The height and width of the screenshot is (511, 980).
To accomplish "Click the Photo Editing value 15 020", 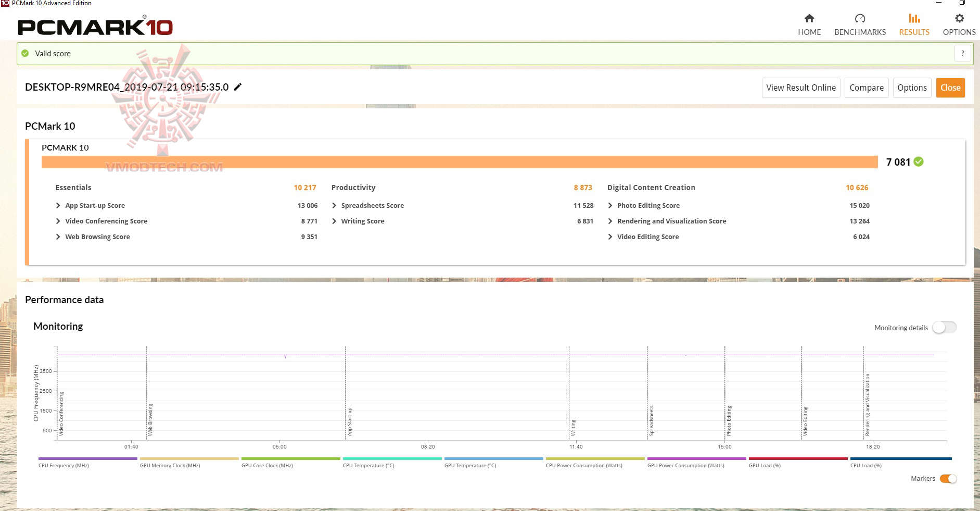I will pos(860,206).
